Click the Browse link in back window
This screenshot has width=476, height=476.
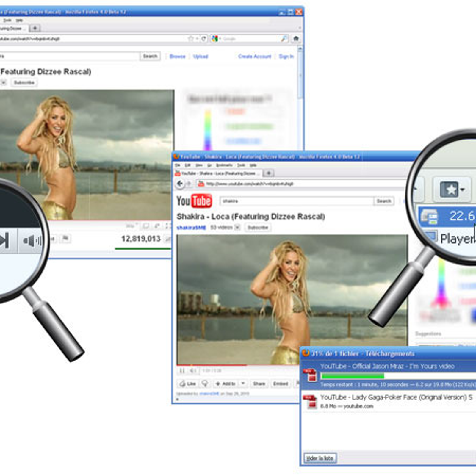[x=177, y=56]
